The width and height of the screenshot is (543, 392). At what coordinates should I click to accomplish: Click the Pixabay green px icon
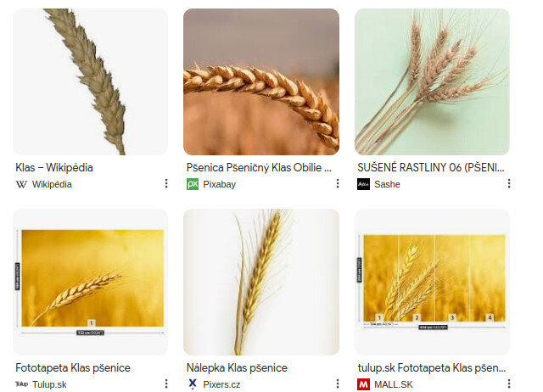(x=193, y=184)
